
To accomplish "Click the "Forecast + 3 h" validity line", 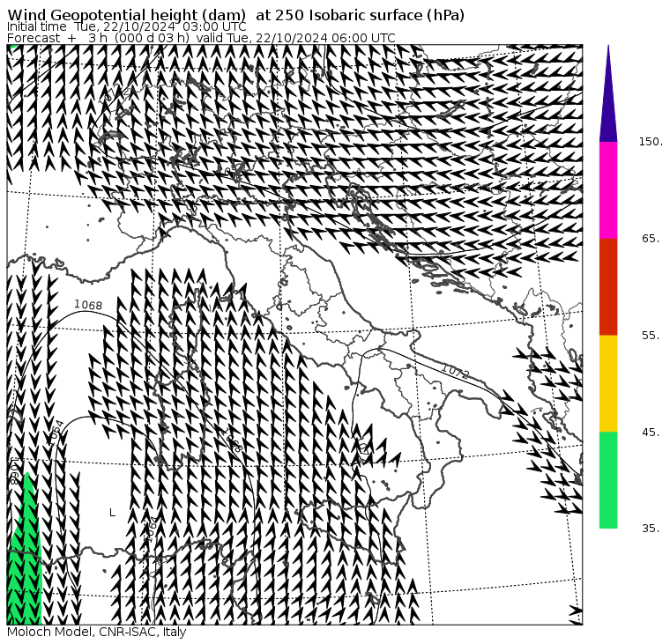I will click(201, 38).
